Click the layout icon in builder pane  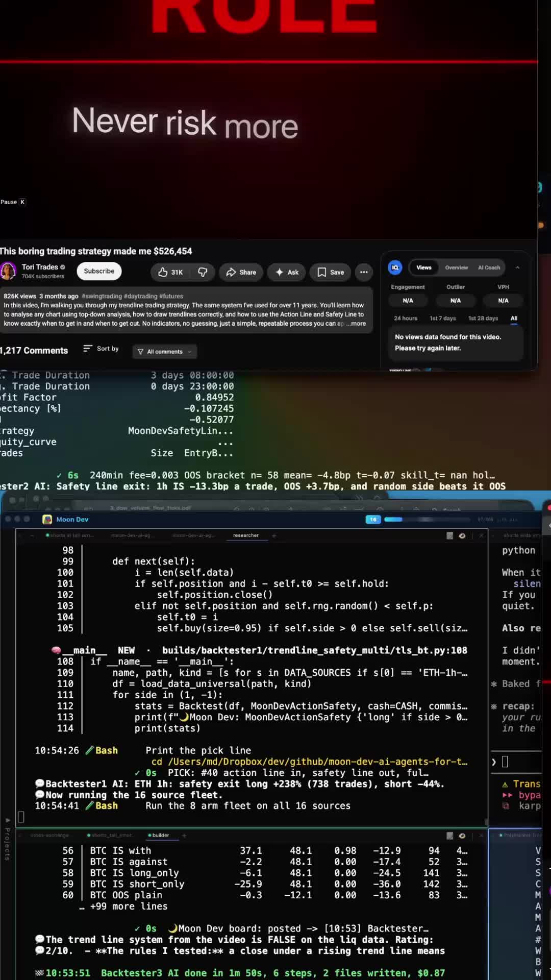coord(449,836)
